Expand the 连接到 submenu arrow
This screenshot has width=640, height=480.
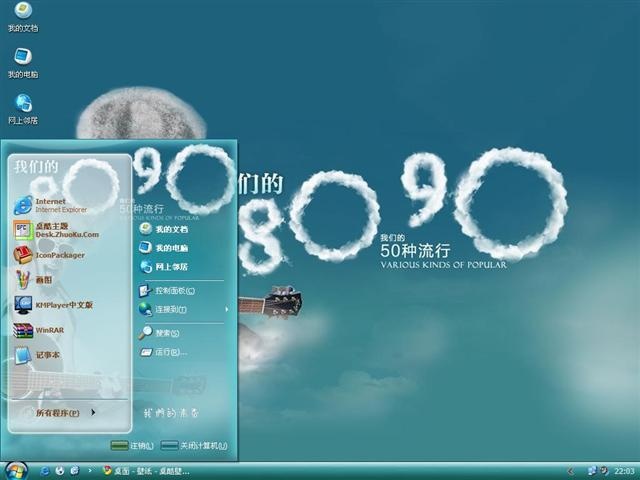pyautogui.click(x=227, y=309)
